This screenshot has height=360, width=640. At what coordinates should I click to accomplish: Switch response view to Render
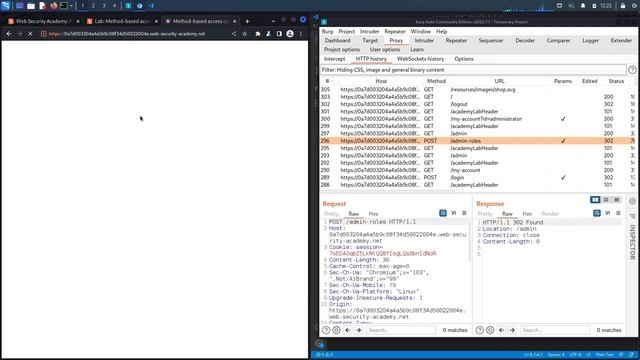[x=550, y=213]
